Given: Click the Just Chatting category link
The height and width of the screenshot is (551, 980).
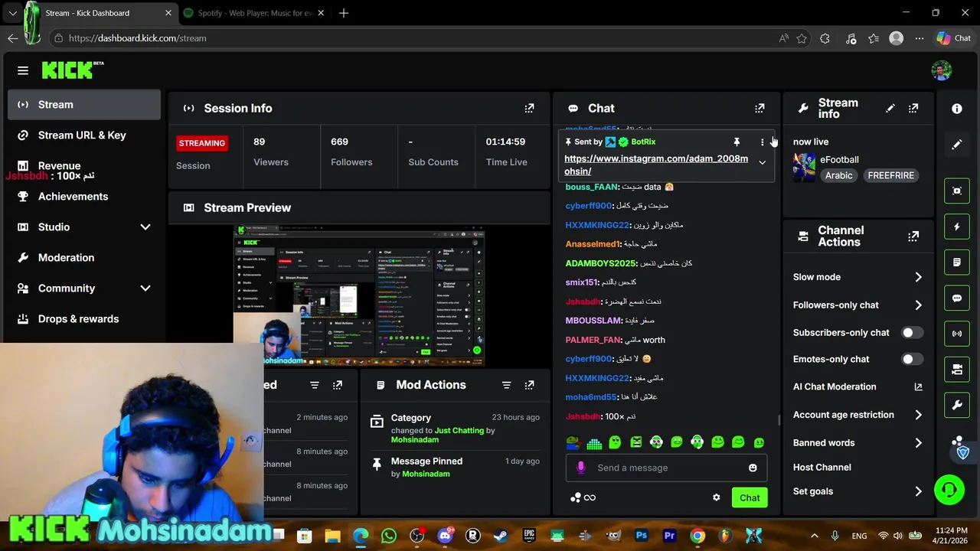Looking at the screenshot, I should pos(459,430).
